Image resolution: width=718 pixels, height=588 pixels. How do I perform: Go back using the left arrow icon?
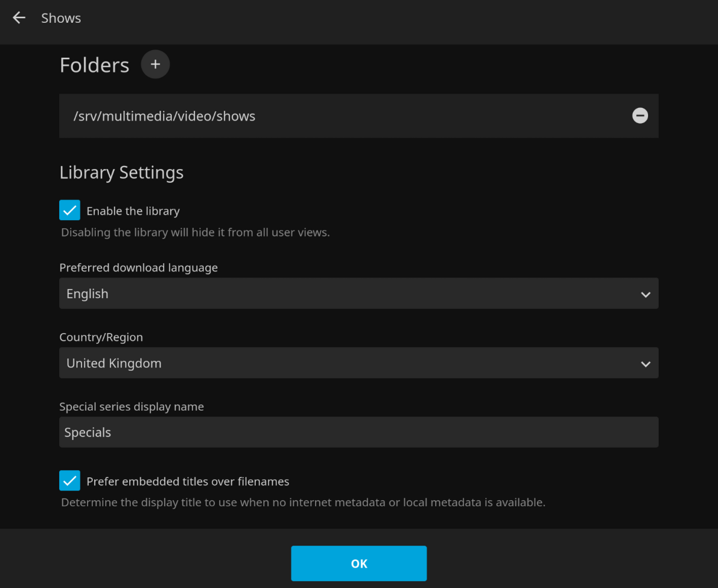click(x=19, y=18)
